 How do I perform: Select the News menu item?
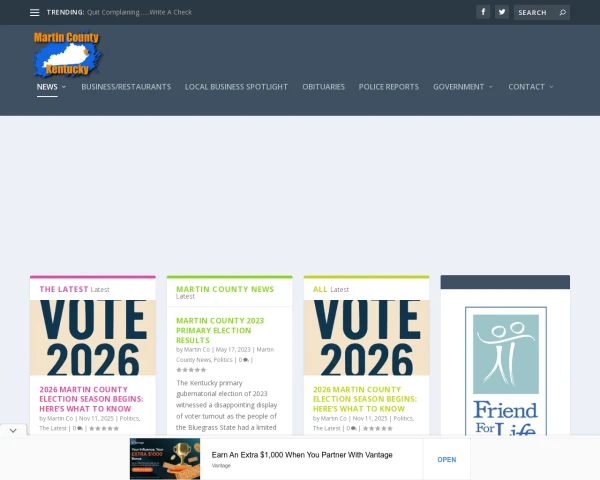tap(47, 87)
